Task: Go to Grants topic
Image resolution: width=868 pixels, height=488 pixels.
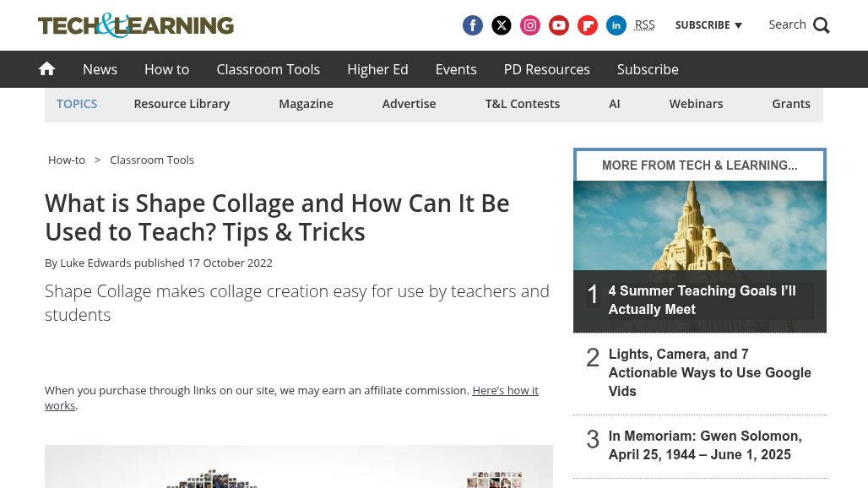Action: click(791, 104)
